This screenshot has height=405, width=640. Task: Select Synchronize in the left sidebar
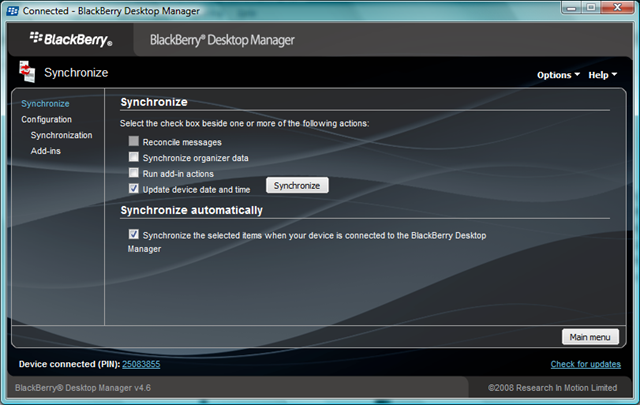tap(45, 104)
